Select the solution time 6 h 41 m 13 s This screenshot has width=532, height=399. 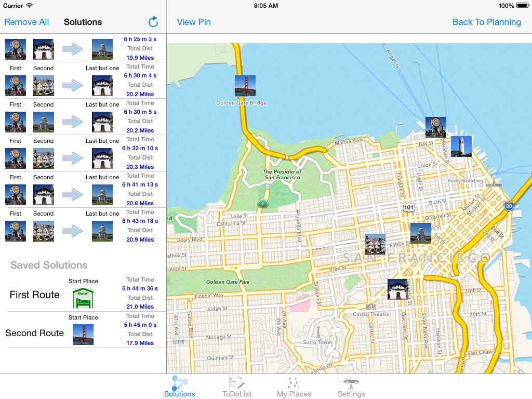click(140, 184)
